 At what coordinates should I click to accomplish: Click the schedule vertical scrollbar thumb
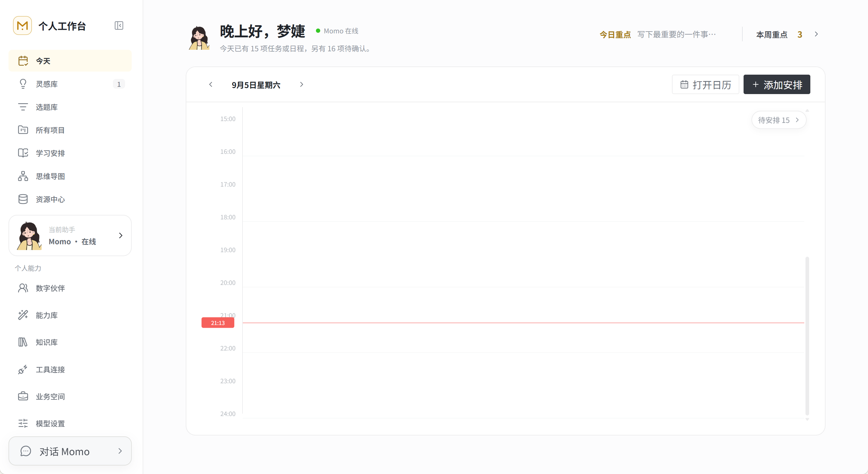[x=807, y=336]
